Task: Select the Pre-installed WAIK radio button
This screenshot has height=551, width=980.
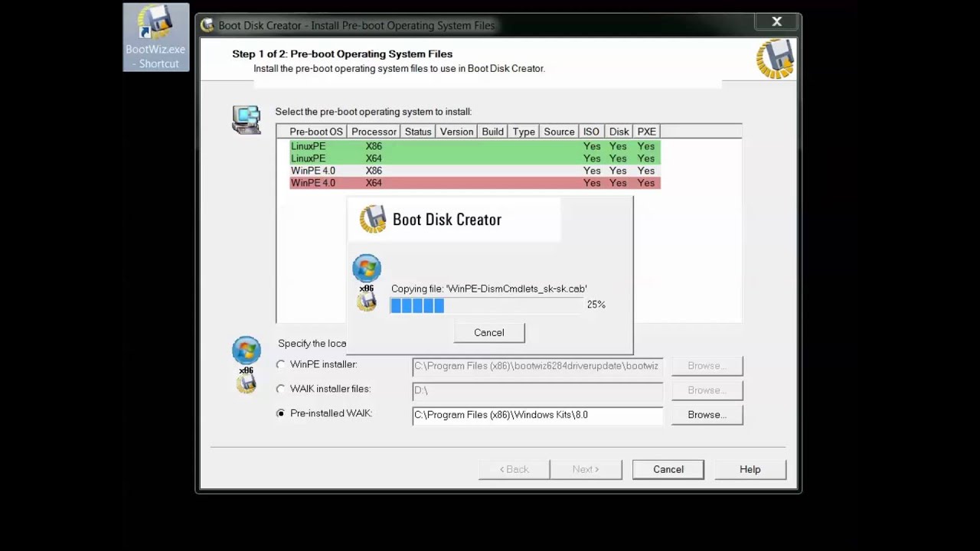Action: click(281, 414)
